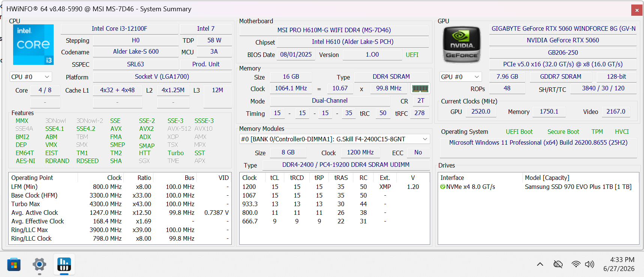Open the CPU #0 selector dropdown
The height and width of the screenshot is (277, 644).
click(x=31, y=77)
